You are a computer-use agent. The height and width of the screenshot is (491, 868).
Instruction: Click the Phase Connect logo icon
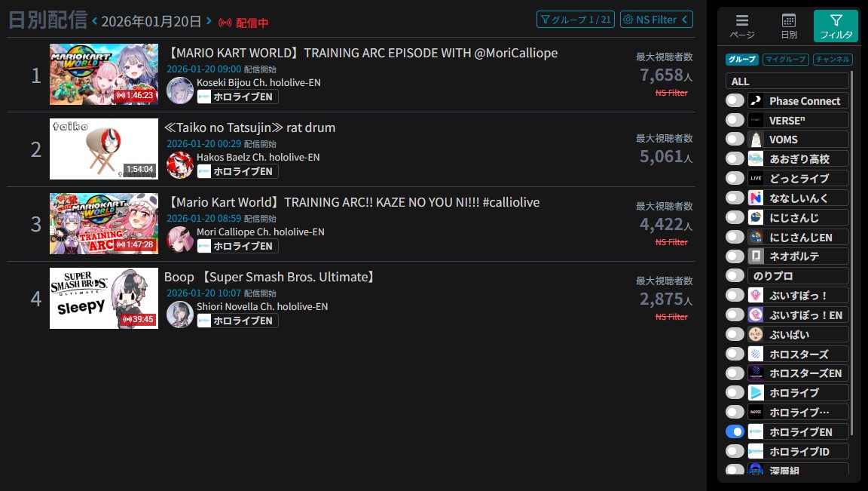[x=756, y=101]
